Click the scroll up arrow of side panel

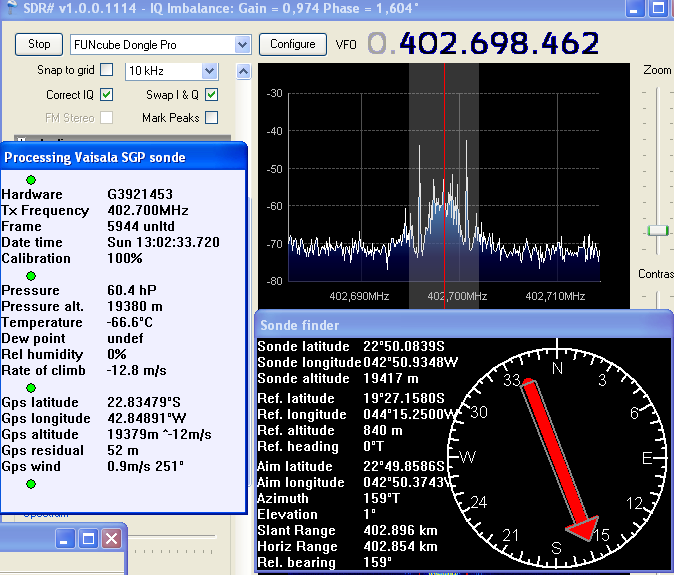pos(243,71)
